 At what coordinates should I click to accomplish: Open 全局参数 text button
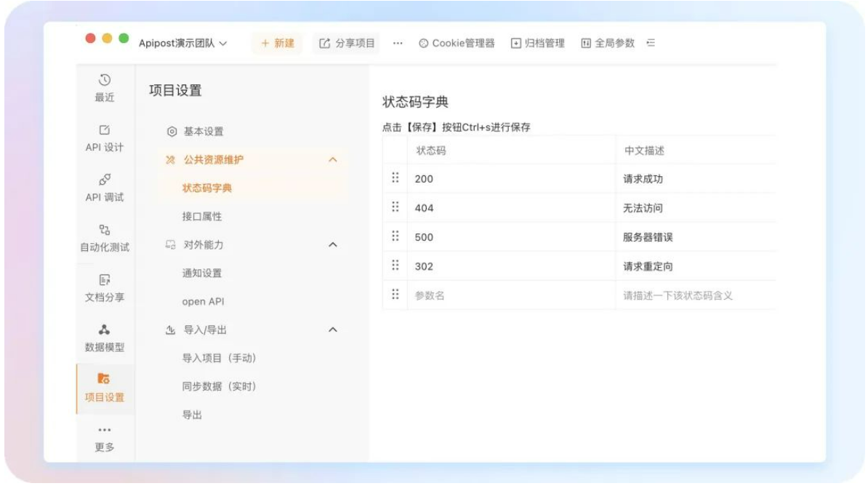(x=614, y=43)
